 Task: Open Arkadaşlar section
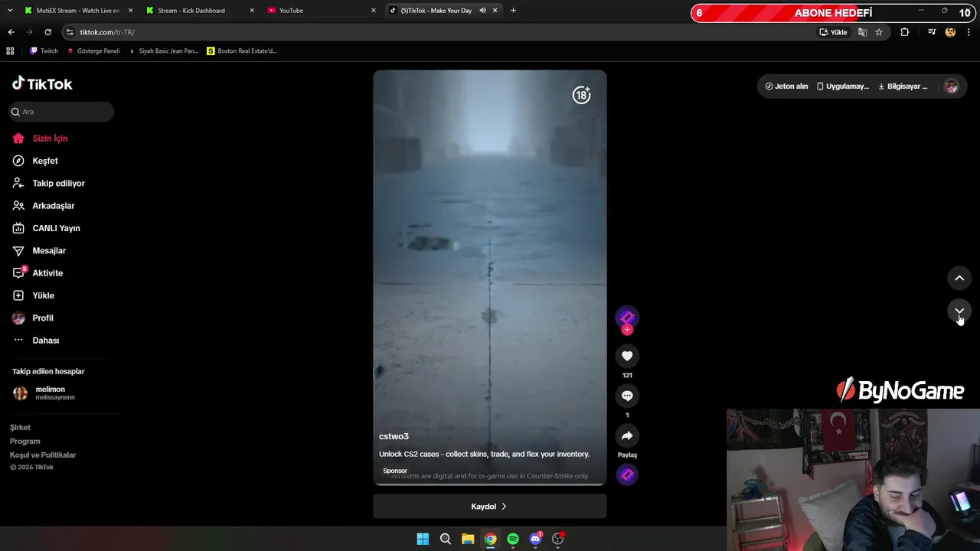coord(53,206)
